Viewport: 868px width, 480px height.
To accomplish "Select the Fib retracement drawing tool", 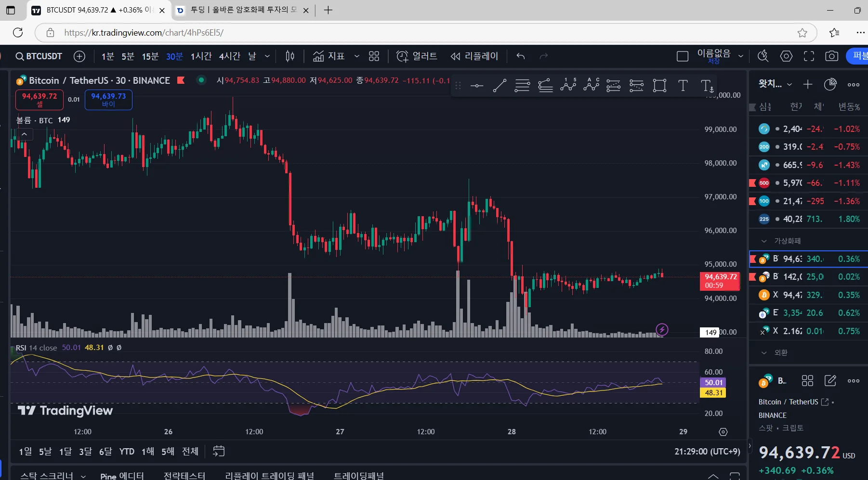I will point(522,86).
